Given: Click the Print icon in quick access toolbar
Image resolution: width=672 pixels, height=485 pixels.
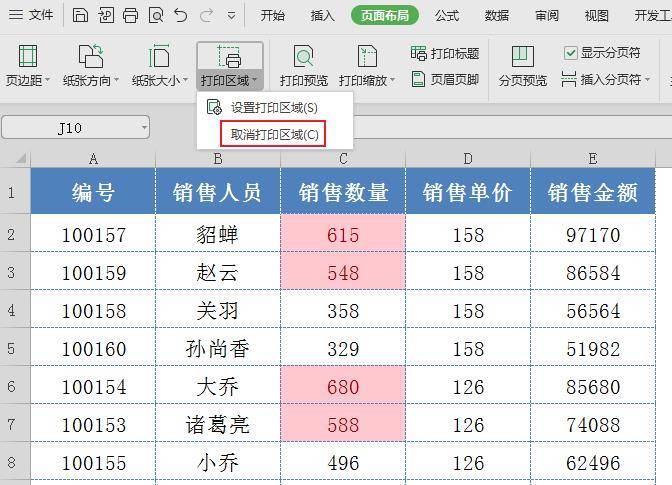Looking at the screenshot, I should (x=131, y=15).
